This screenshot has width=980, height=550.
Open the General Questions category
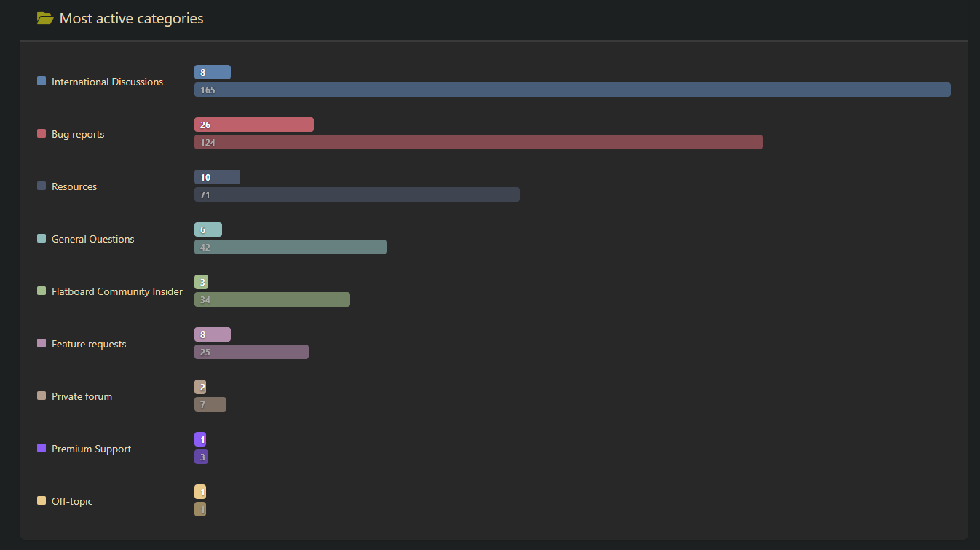click(x=92, y=239)
